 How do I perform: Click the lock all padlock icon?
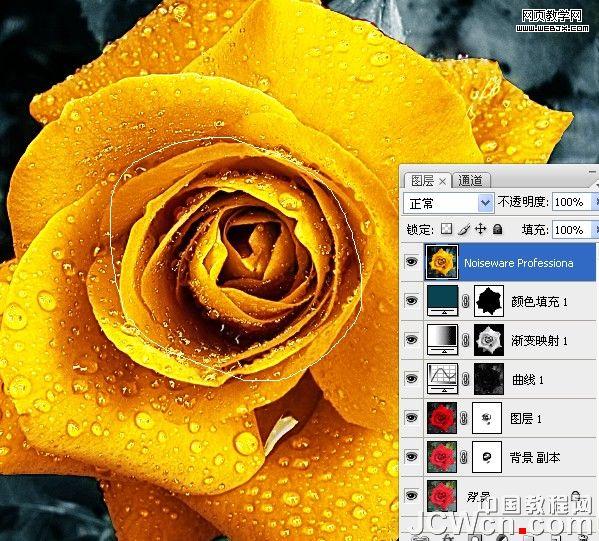point(497,229)
